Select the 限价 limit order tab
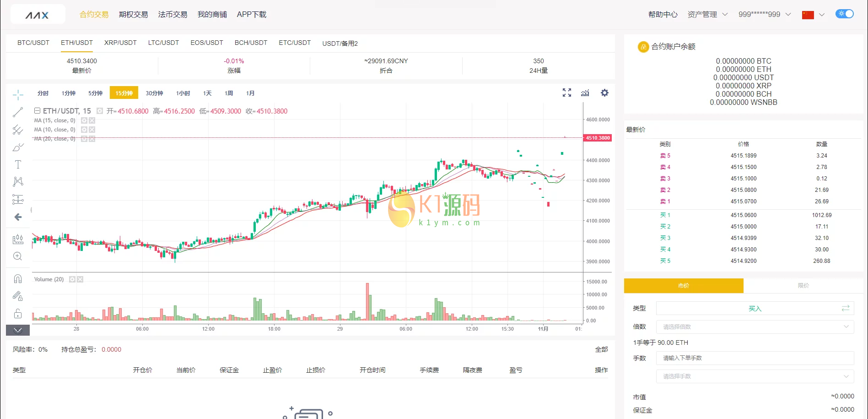Screen dimensions: 868x419 click(803, 285)
